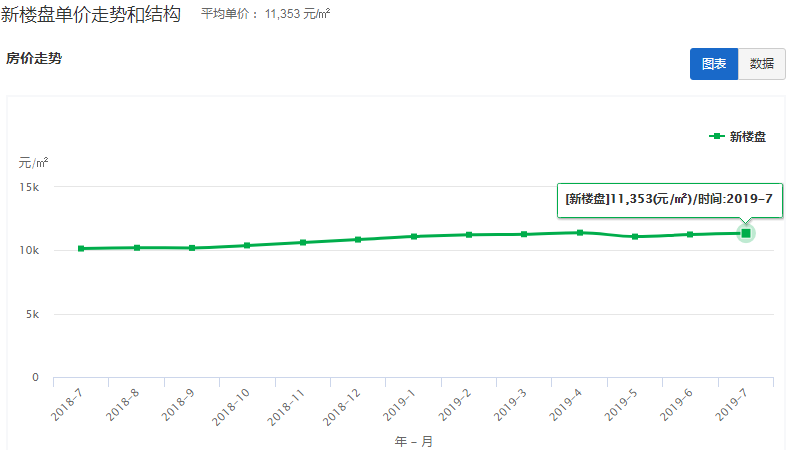
Task: Switch to the 图表 chart view
Action: coord(714,64)
